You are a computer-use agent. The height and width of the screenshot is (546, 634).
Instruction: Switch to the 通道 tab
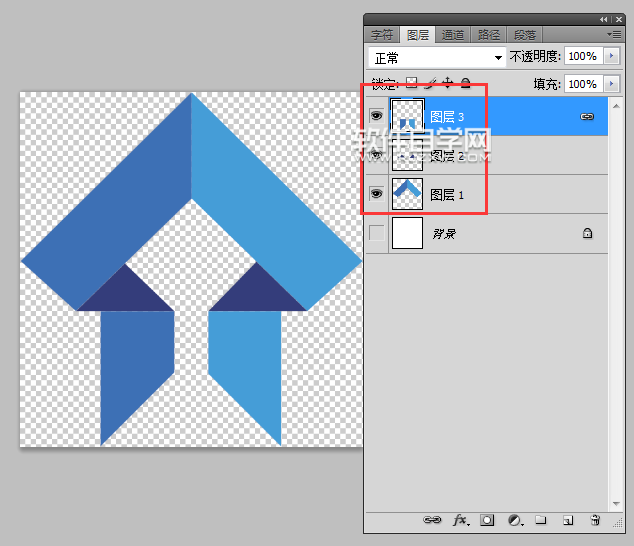point(453,35)
